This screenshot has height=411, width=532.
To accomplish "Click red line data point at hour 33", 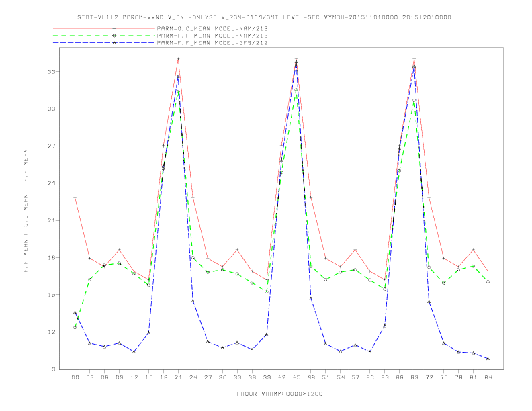I will coord(237,250).
